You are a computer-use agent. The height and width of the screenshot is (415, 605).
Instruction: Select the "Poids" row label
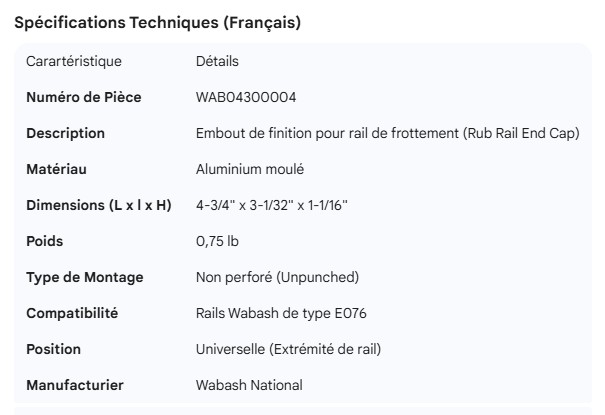[x=46, y=241]
